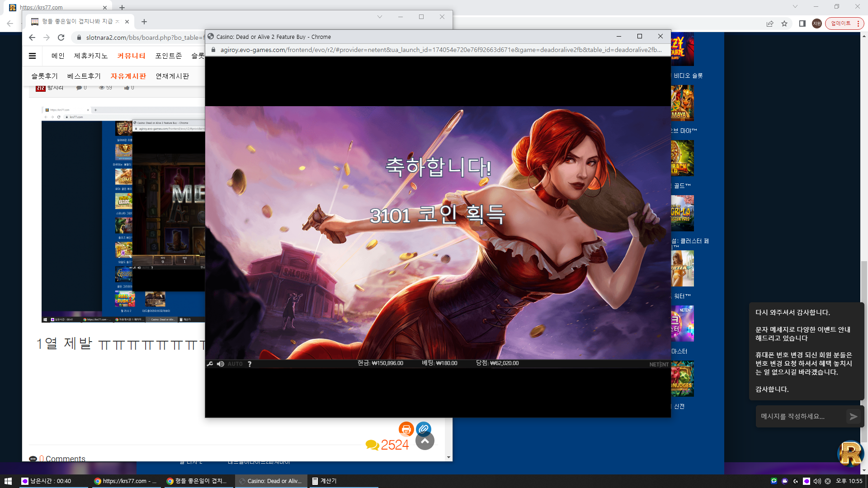Reload the slotnara2 page
The width and height of the screenshot is (868, 488).
click(61, 38)
